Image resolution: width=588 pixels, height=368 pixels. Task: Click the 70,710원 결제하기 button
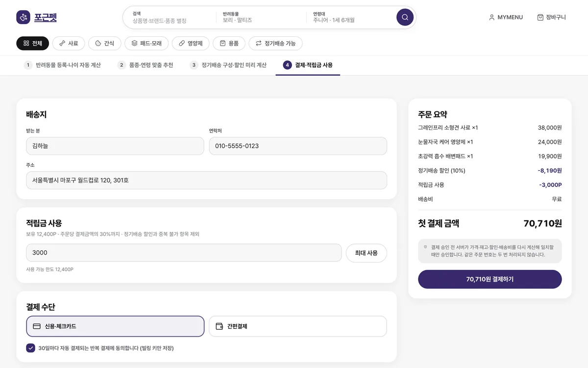(490, 279)
